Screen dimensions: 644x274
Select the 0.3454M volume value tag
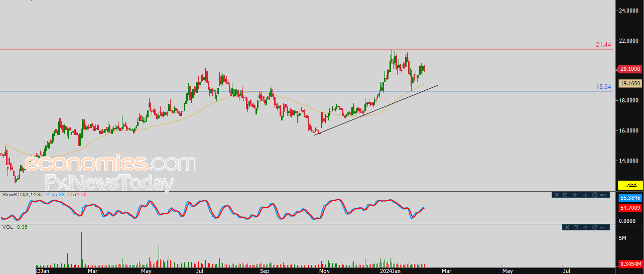click(630, 263)
